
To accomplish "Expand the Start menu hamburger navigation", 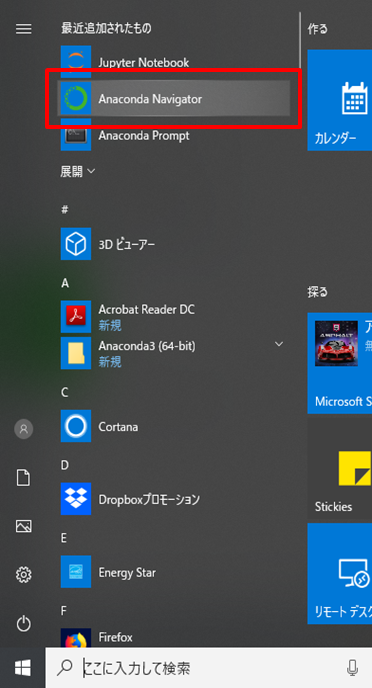I will pos(24,29).
